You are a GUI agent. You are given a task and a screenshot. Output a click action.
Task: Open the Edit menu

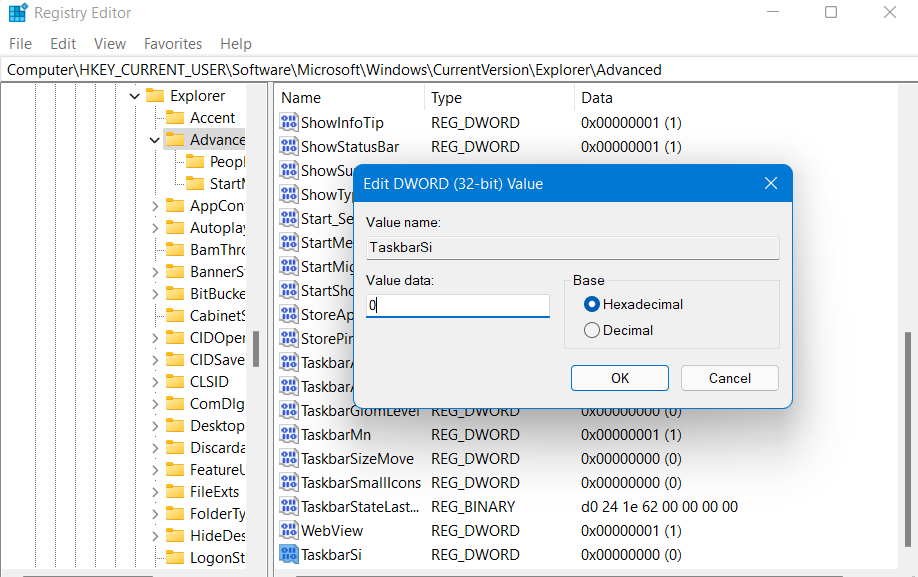63,44
